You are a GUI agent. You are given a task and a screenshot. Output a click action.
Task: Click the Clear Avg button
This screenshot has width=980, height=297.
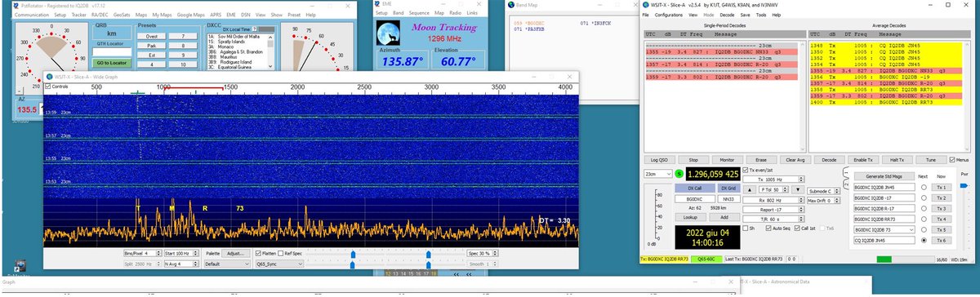point(795,160)
